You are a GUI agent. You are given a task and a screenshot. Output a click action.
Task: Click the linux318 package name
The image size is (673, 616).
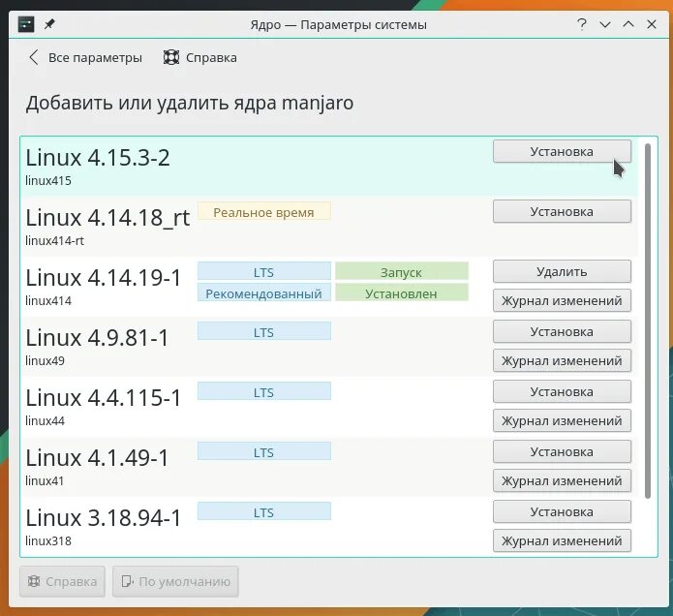pyautogui.click(x=48, y=541)
